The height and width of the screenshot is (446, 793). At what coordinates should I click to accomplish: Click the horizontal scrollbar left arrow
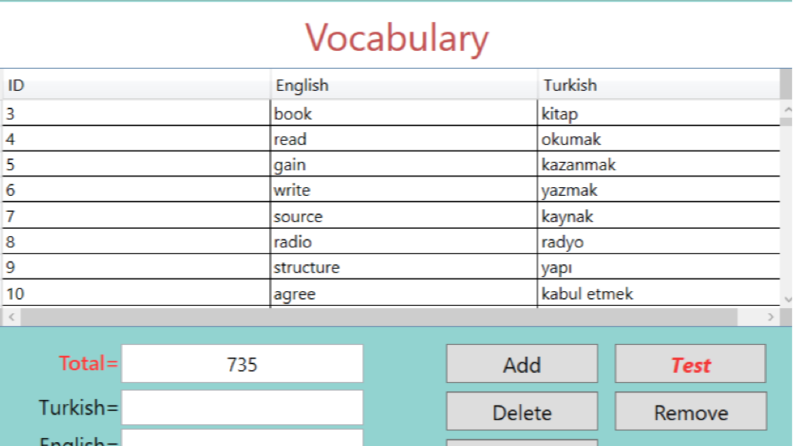tap(11, 317)
